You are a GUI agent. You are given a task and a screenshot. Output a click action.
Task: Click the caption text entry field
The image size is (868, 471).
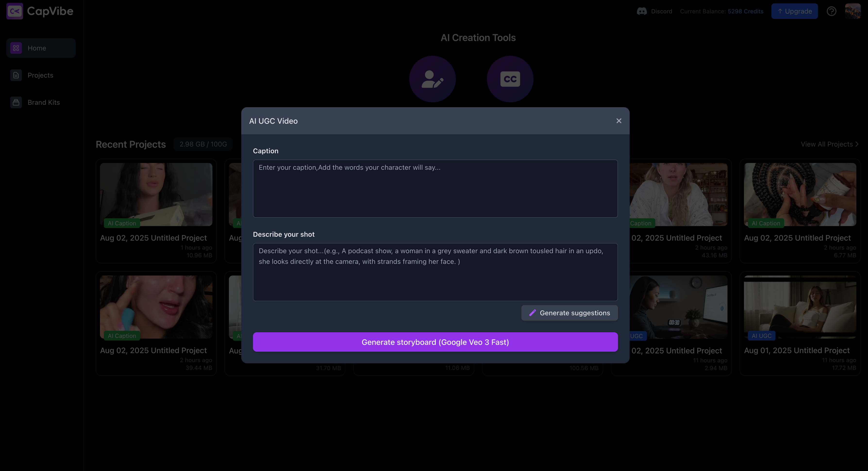435,188
